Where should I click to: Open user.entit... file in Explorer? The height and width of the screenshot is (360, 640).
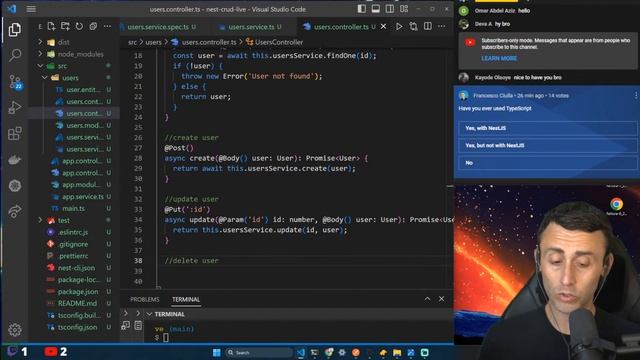pos(84,89)
